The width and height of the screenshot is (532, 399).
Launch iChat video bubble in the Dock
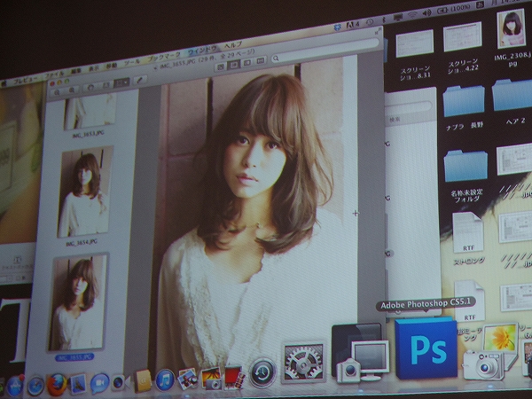point(99,383)
